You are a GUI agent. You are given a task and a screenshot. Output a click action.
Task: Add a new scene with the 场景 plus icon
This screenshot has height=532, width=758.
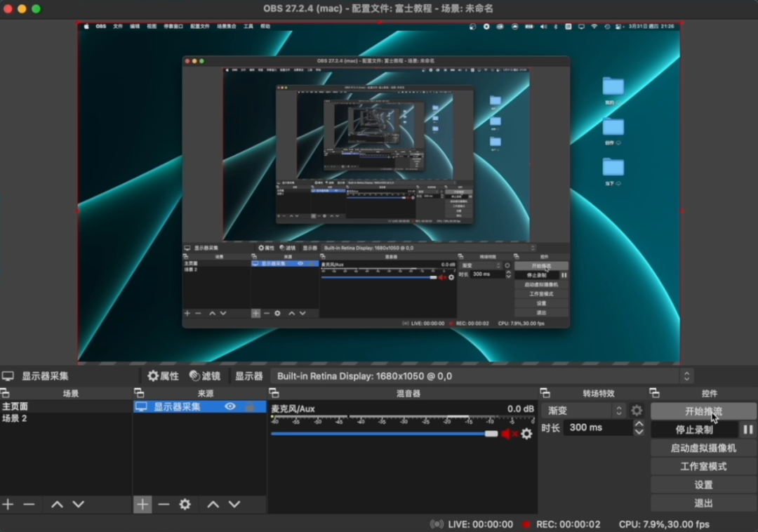click(8, 505)
